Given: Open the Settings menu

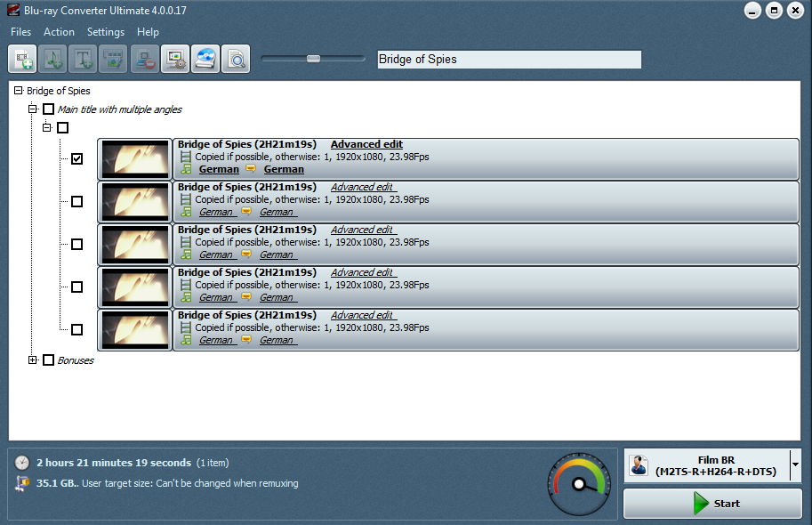Looking at the screenshot, I should (x=106, y=32).
